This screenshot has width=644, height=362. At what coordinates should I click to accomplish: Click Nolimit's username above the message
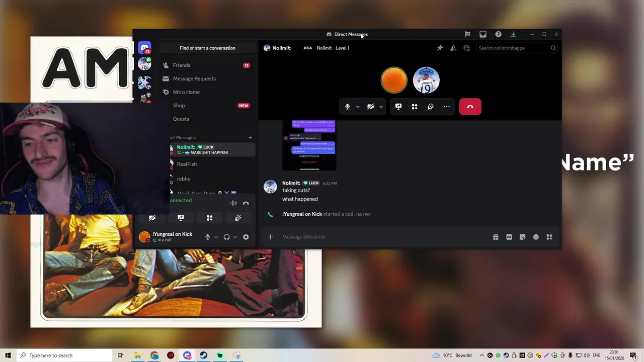(x=291, y=183)
